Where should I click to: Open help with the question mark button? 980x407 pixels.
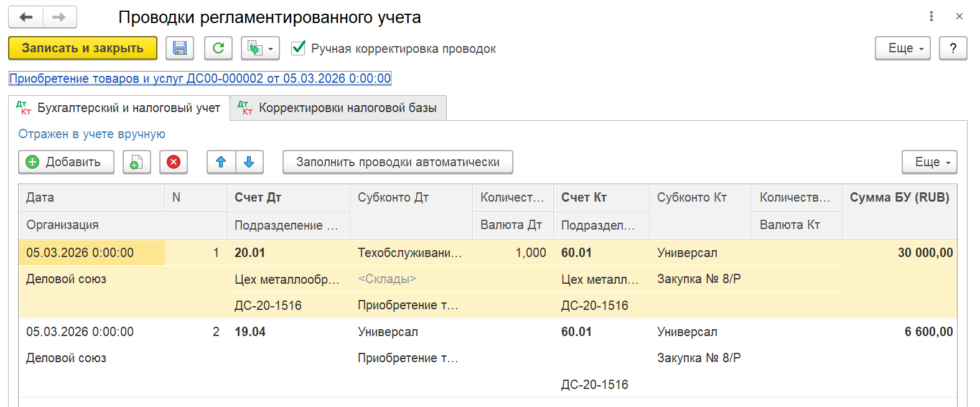(953, 48)
